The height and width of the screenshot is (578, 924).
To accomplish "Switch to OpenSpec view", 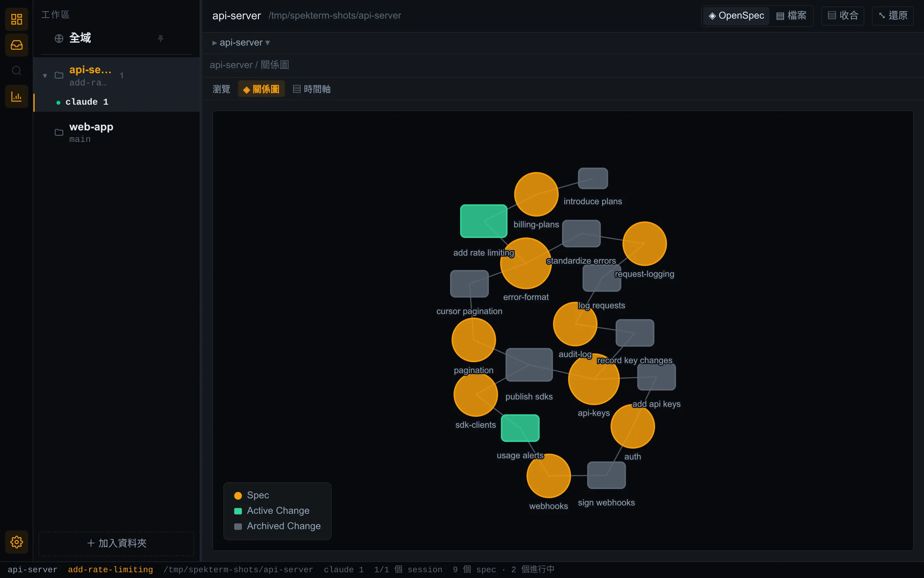I will point(736,16).
